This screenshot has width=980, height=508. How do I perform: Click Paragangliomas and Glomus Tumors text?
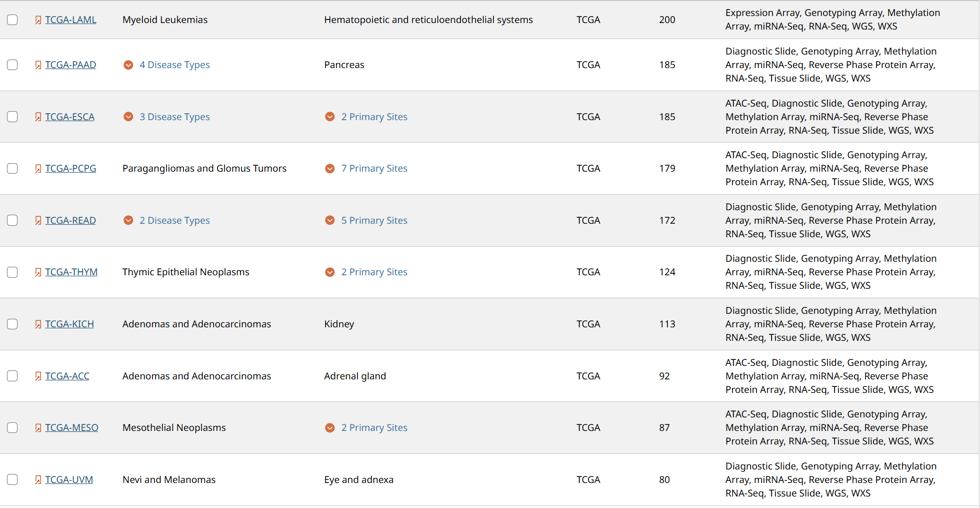pyautogui.click(x=204, y=168)
